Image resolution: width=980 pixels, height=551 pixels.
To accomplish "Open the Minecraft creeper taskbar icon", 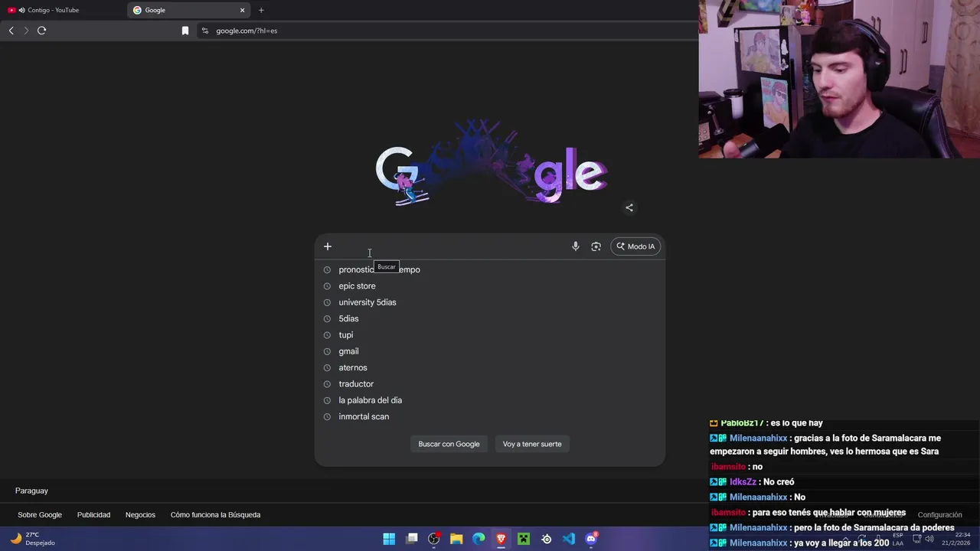I will 524,539.
